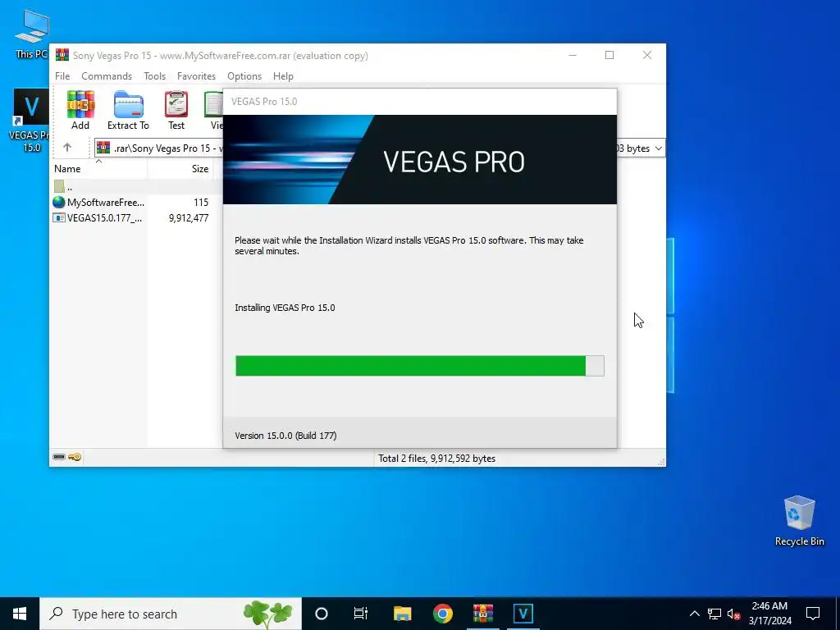This screenshot has height=630, width=840.
Task: Open the File menu in WinRAR
Action: coord(62,76)
